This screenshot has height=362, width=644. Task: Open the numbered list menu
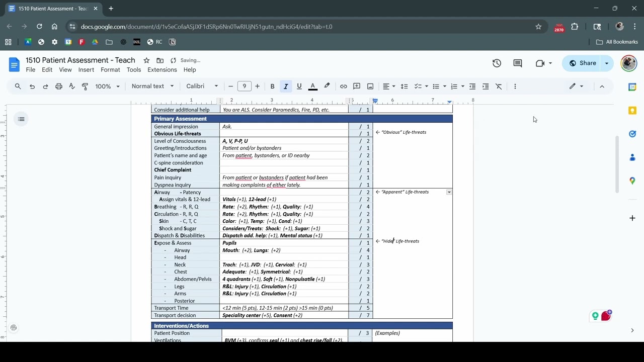457,86
